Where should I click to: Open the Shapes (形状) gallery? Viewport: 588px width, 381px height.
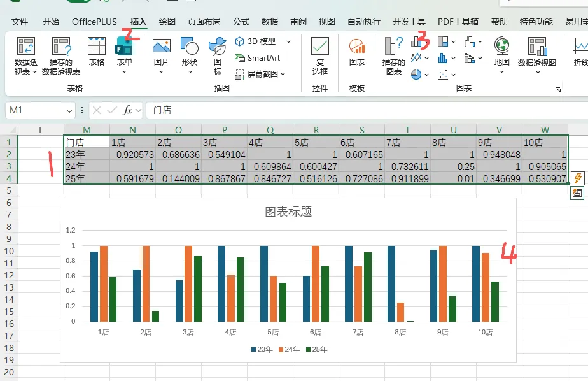pyautogui.click(x=190, y=55)
